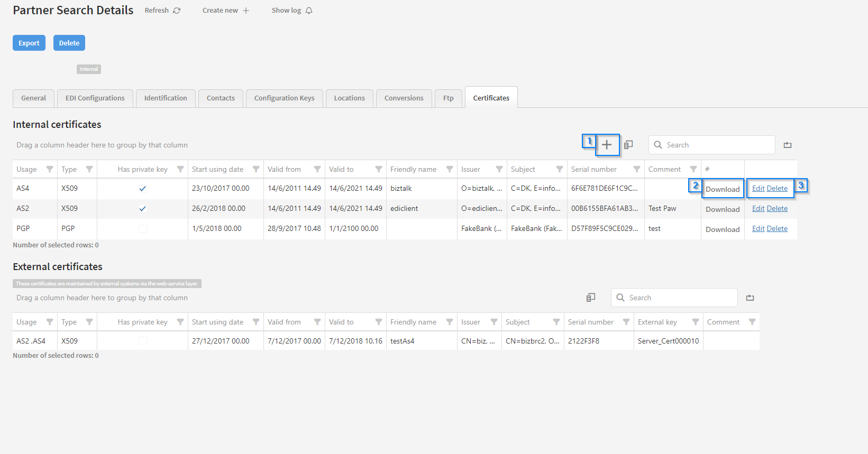Click the Create new plus icon
The width and height of the screenshot is (868, 454).
[x=246, y=11]
